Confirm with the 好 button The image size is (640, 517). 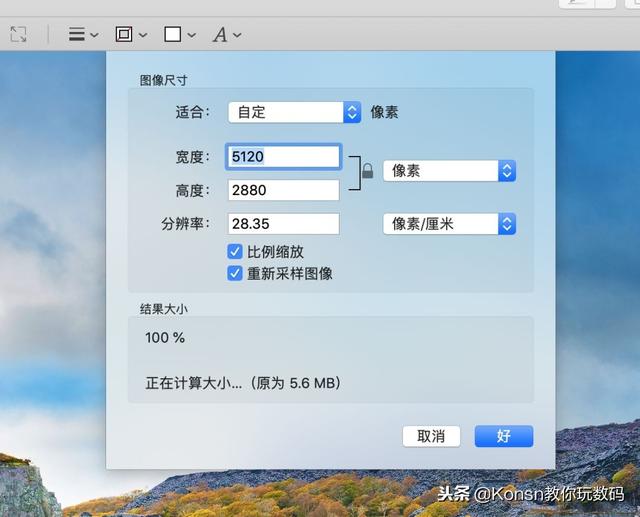503,436
